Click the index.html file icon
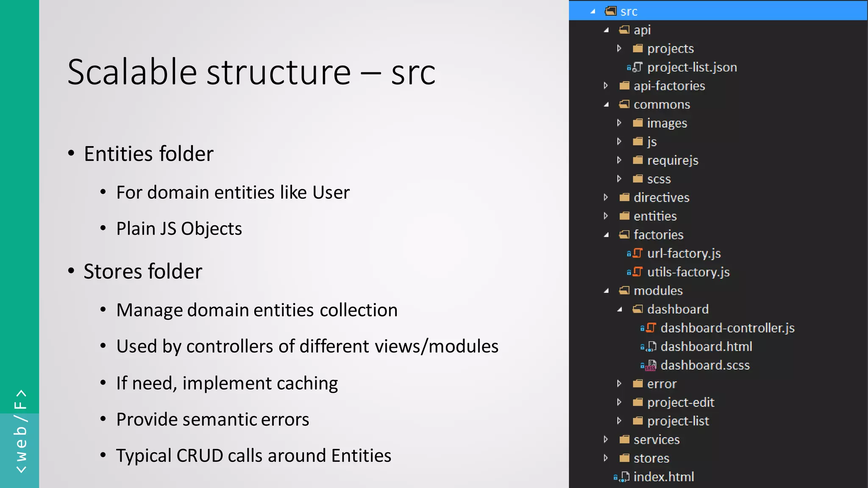The width and height of the screenshot is (868, 488). 624,477
